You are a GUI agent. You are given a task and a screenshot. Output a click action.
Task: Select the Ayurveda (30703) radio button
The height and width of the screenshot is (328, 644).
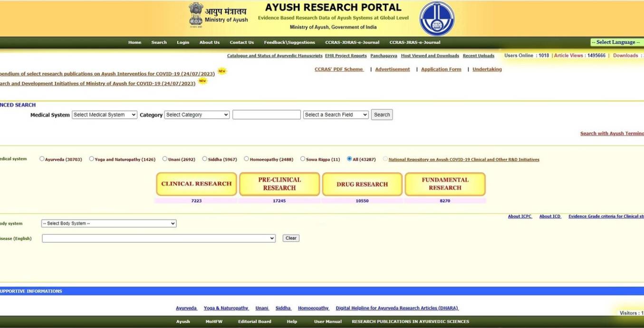click(x=42, y=159)
